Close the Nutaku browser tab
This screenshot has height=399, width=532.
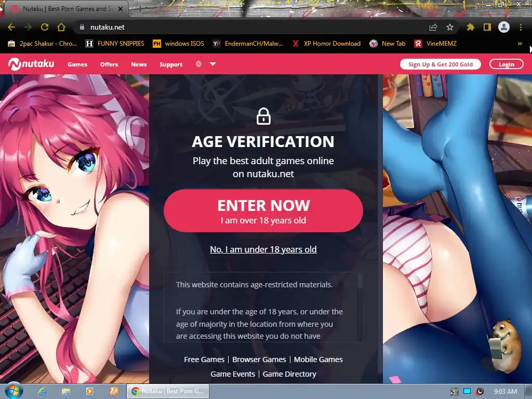click(121, 9)
